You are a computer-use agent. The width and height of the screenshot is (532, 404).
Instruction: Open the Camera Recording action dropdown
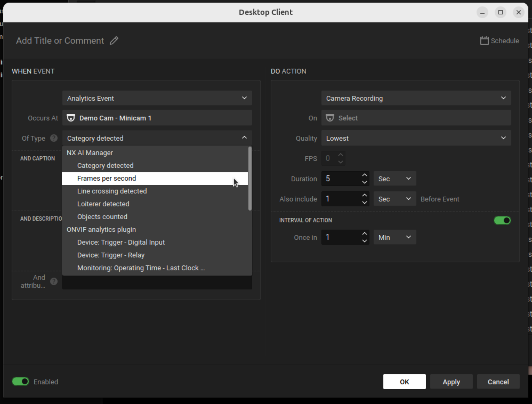pyautogui.click(x=416, y=98)
